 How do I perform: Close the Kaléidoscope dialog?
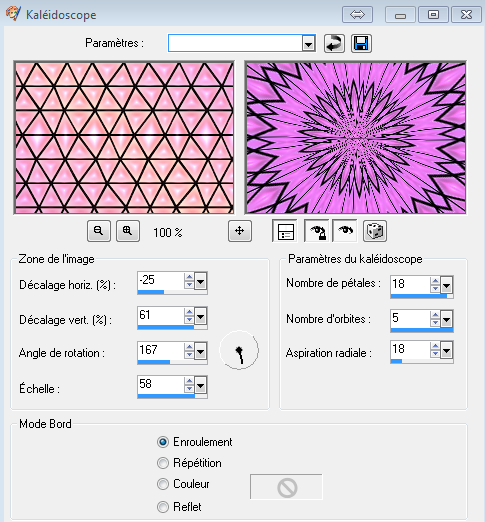coord(466,15)
